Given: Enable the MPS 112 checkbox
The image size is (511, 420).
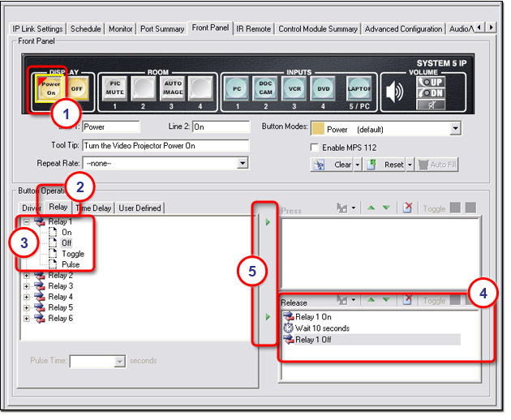Looking at the screenshot, I should (x=316, y=147).
